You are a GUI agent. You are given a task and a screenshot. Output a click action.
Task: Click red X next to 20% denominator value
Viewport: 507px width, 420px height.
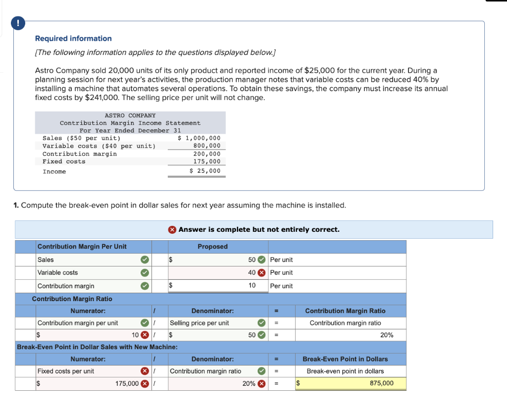click(x=261, y=384)
